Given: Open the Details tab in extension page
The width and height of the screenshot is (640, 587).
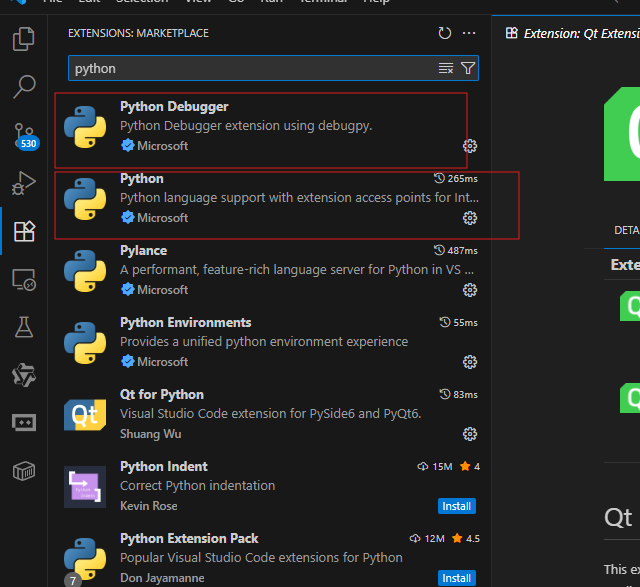Looking at the screenshot, I should 627,230.
